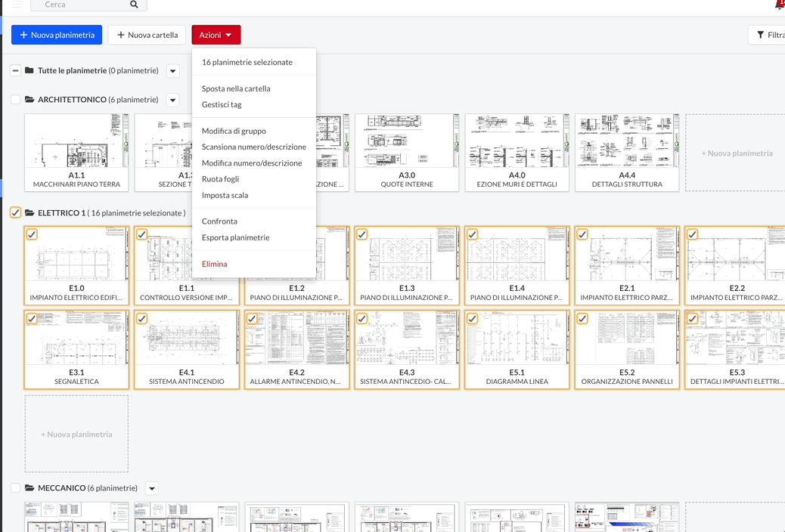Uncheck the E2.1 sheet checkbox
The width and height of the screenshot is (785, 532).
[x=582, y=234]
